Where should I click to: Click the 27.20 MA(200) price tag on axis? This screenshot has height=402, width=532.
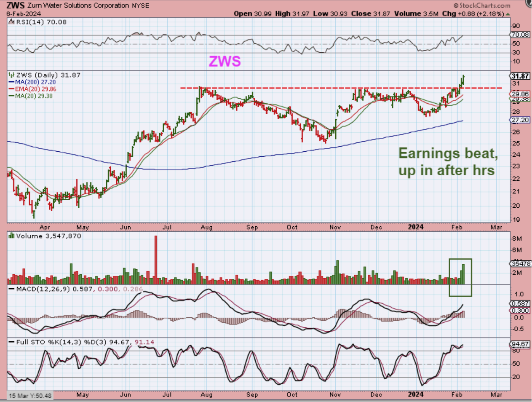click(520, 120)
